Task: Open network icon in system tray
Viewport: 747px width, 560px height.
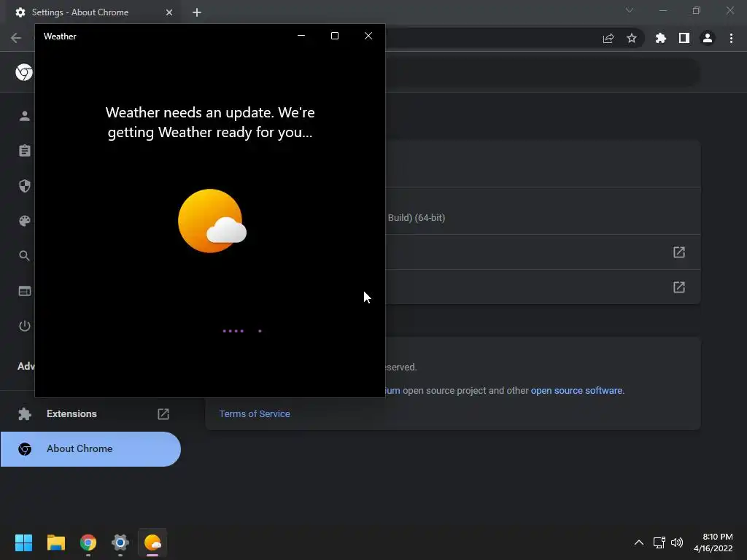Action: 659,542
